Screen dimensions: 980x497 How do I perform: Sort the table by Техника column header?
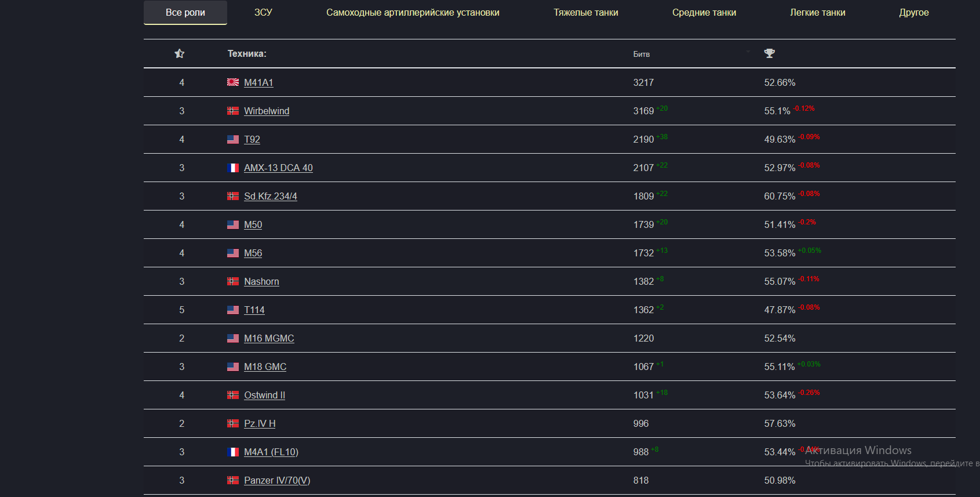(x=247, y=53)
